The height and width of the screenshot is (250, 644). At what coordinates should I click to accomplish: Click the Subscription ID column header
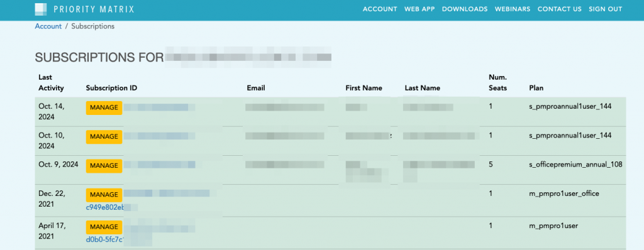coord(111,88)
